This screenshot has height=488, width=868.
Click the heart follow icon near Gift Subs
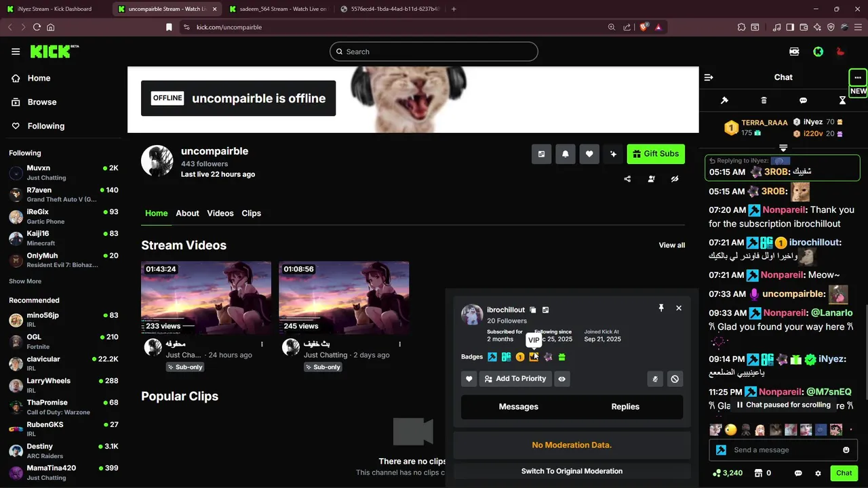coord(589,154)
